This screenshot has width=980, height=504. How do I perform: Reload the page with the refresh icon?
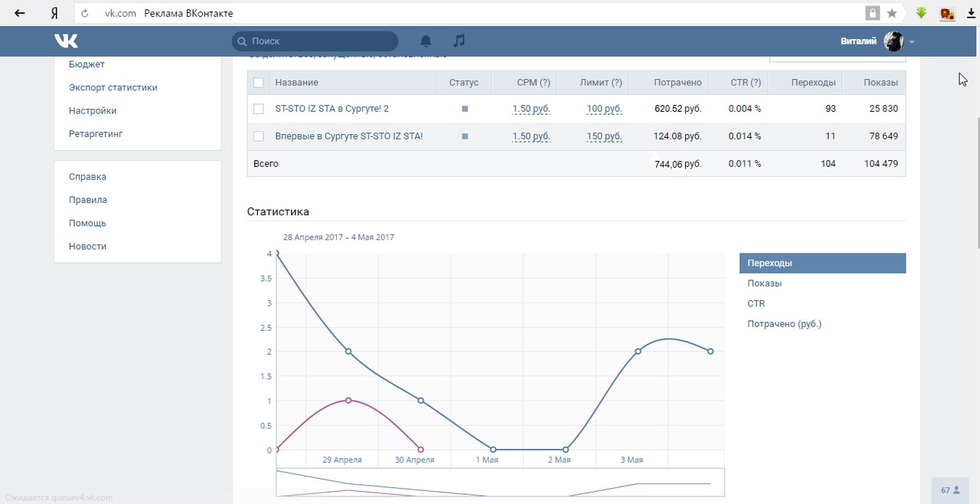84,14
